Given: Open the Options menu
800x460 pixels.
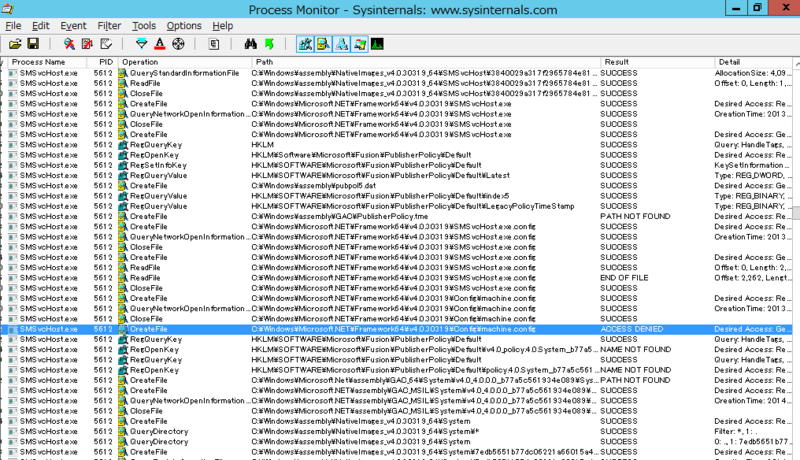Looking at the screenshot, I should point(184,25).
